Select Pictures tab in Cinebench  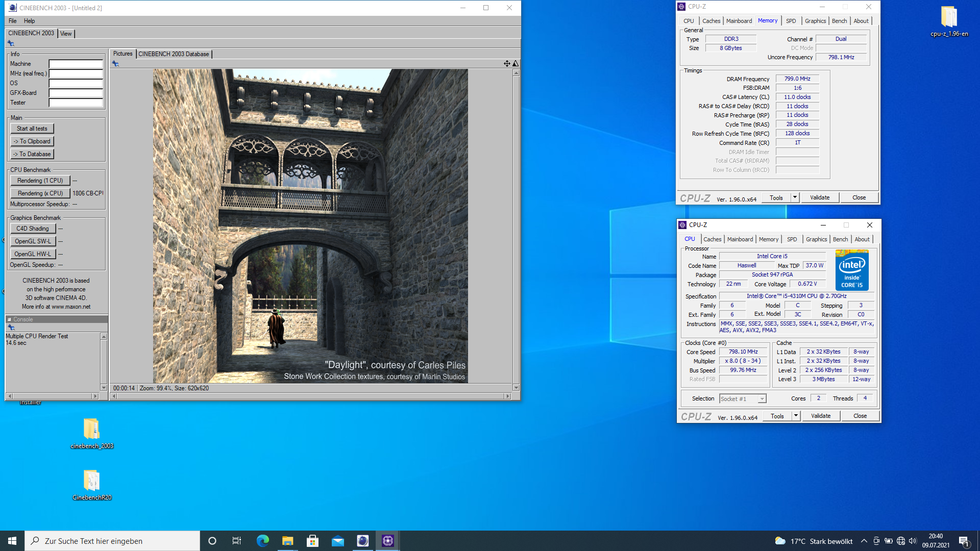click(122, 54)
